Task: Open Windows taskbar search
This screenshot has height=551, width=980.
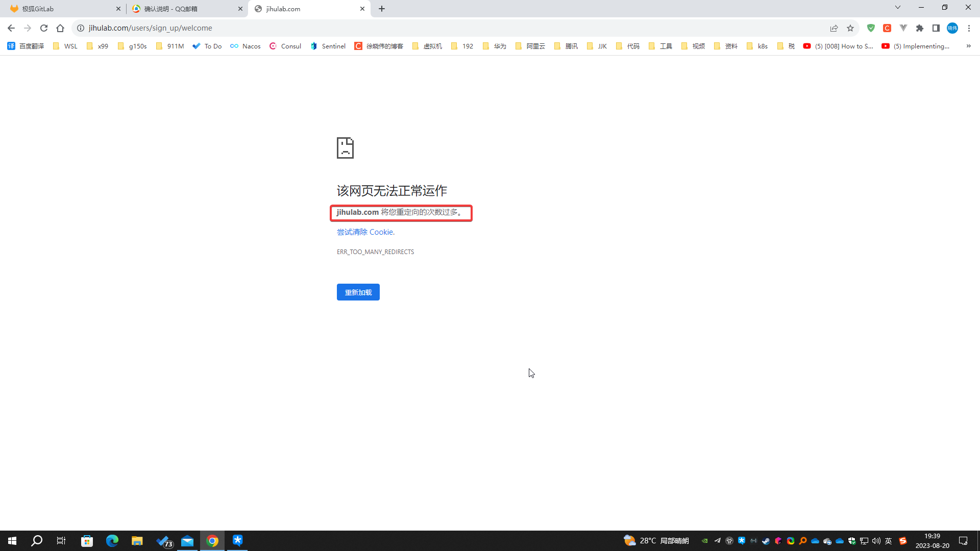Action: (37, 541)
